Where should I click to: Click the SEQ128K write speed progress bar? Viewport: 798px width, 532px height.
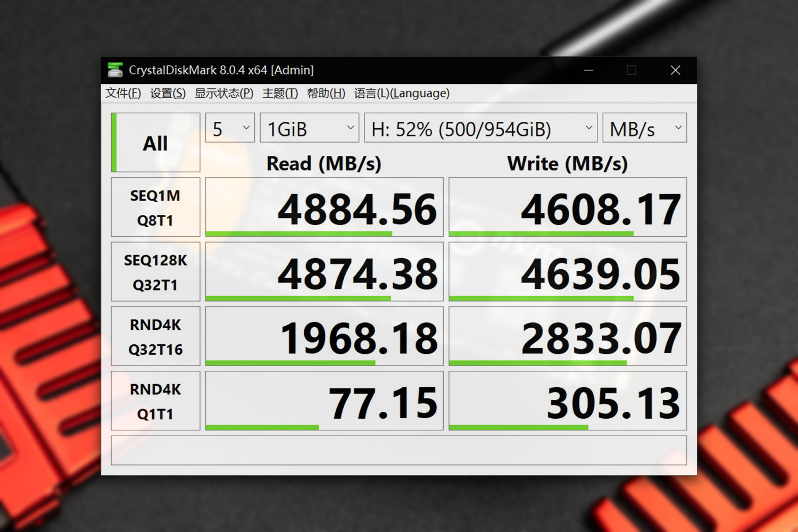click(541, 298)
